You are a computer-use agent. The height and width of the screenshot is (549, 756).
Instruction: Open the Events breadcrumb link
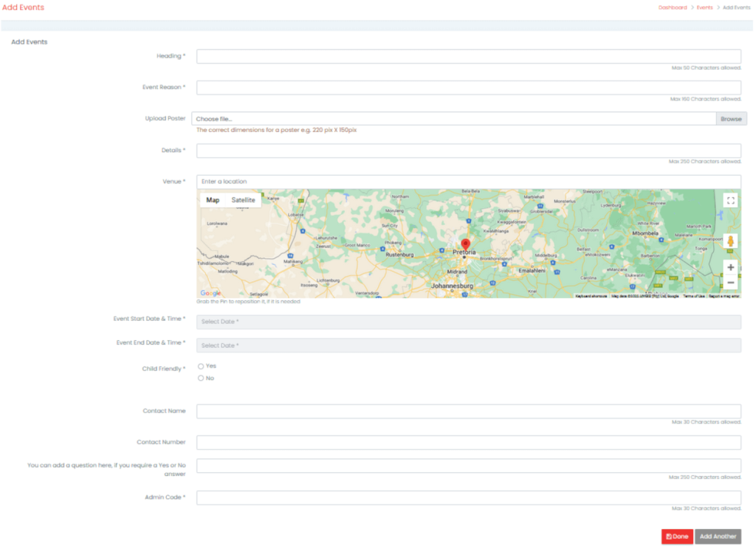[x=704, y=7]
